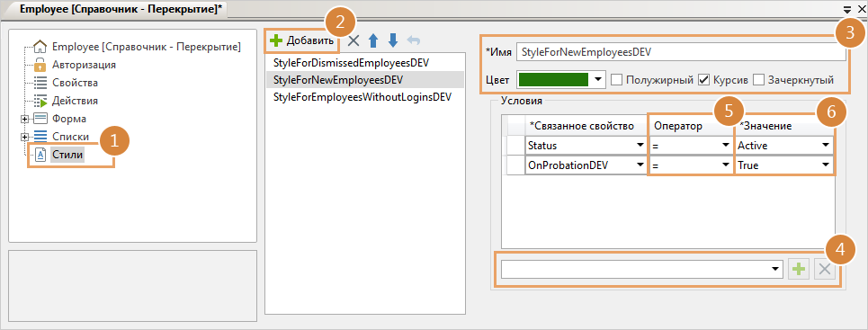Move style up with blue arrow
Image resolution: width=868 pixels, height=330 pixels.
coord(373,40)
